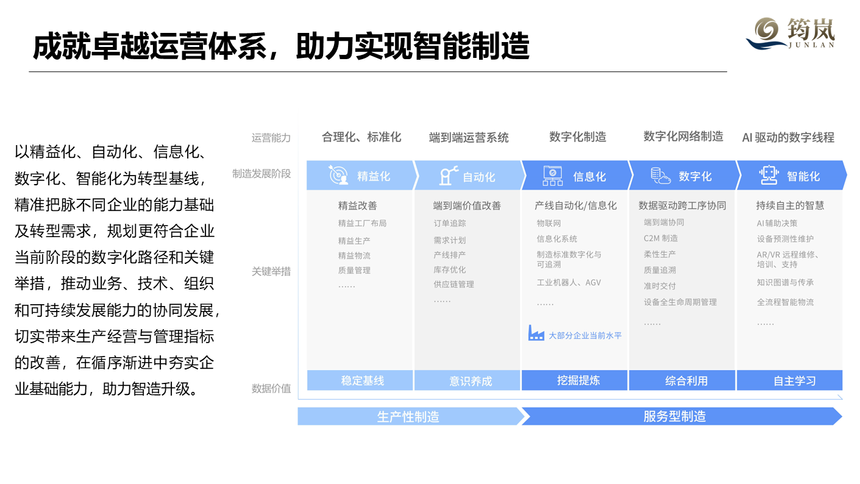
Task: Select the 精益化 stage label
Action: 374,177
